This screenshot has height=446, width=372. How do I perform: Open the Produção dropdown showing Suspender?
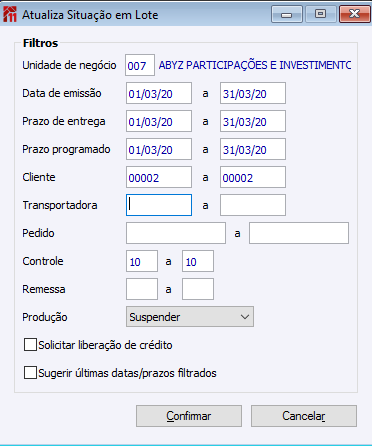190,317
